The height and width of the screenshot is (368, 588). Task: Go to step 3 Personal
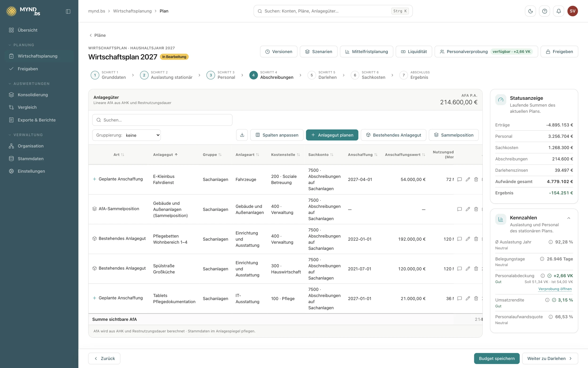[x=221, y=75]
